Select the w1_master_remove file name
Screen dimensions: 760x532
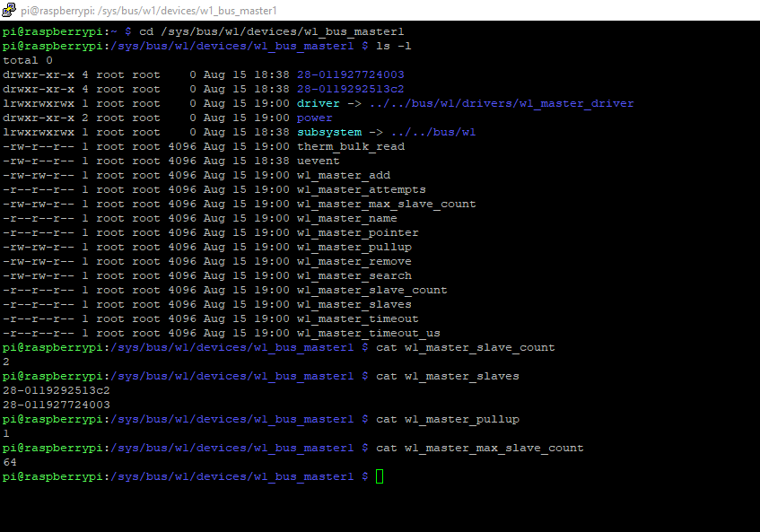coord(354,262)
